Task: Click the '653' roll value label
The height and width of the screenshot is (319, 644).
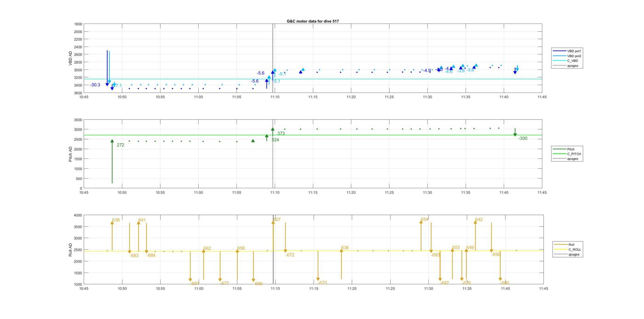Action: click(x=456, y=248)
